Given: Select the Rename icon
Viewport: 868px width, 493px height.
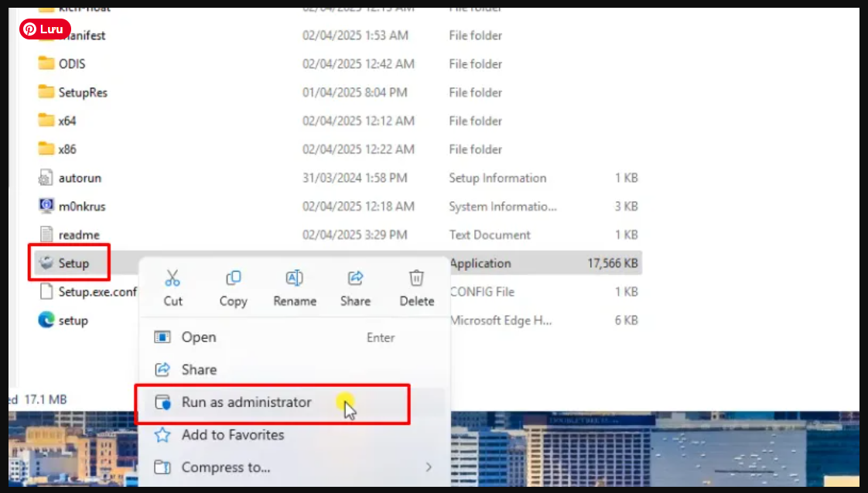Looking at the screenshot, I should 294,278.
